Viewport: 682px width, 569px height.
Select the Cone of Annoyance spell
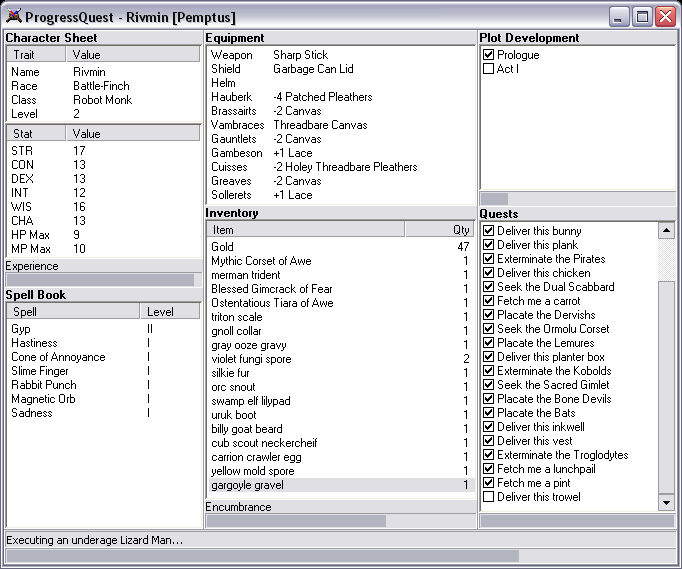tap(104, 357)
